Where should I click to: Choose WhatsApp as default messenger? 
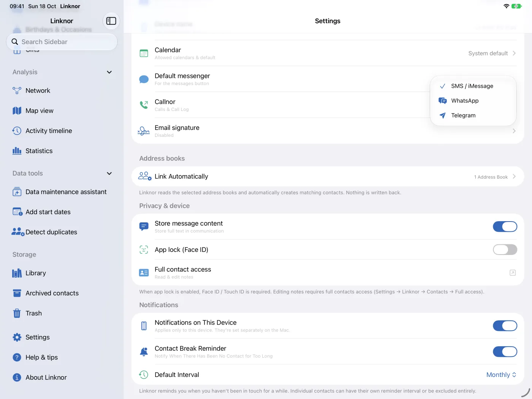(473, 101)
